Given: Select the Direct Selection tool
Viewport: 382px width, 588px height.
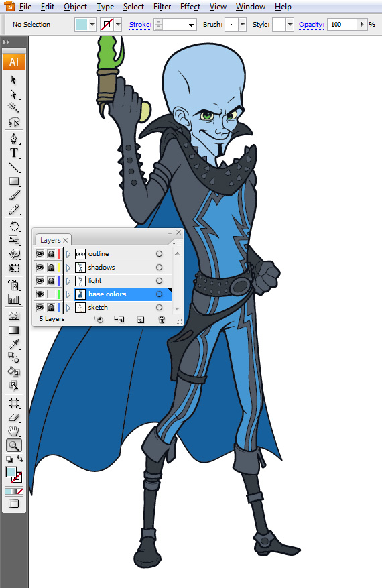Looking at the screenshot, I should [14, 94].
